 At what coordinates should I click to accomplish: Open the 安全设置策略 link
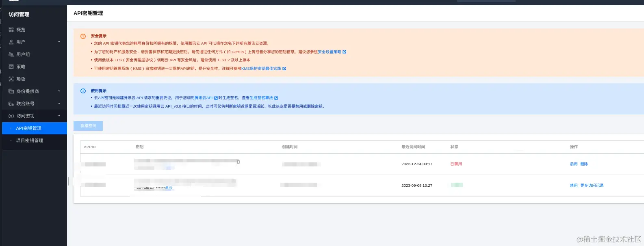[x=330, y=52]
